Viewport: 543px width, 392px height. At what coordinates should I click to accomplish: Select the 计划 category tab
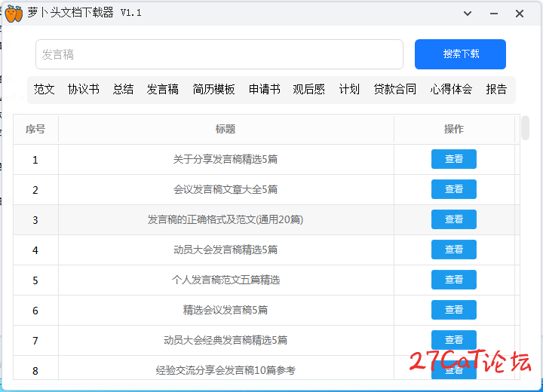pos(349,90)
